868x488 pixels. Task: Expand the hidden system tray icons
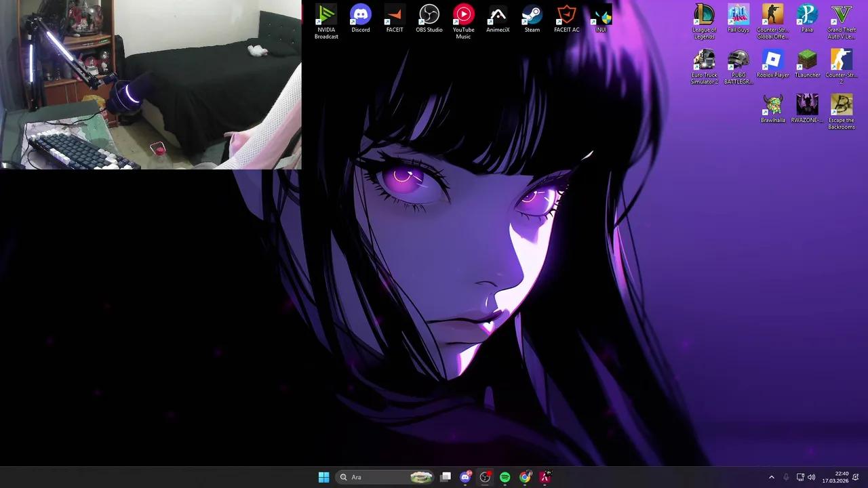point(771,477)
